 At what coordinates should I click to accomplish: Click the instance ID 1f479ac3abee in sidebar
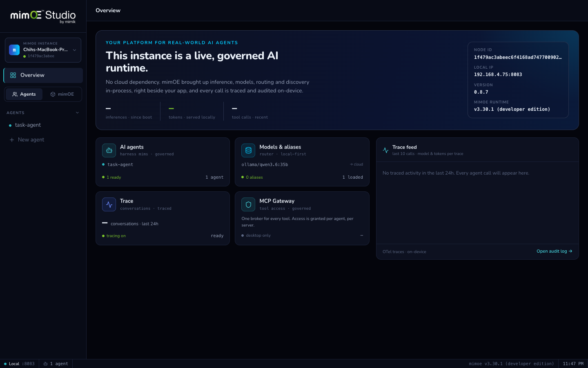click(41, 56)
